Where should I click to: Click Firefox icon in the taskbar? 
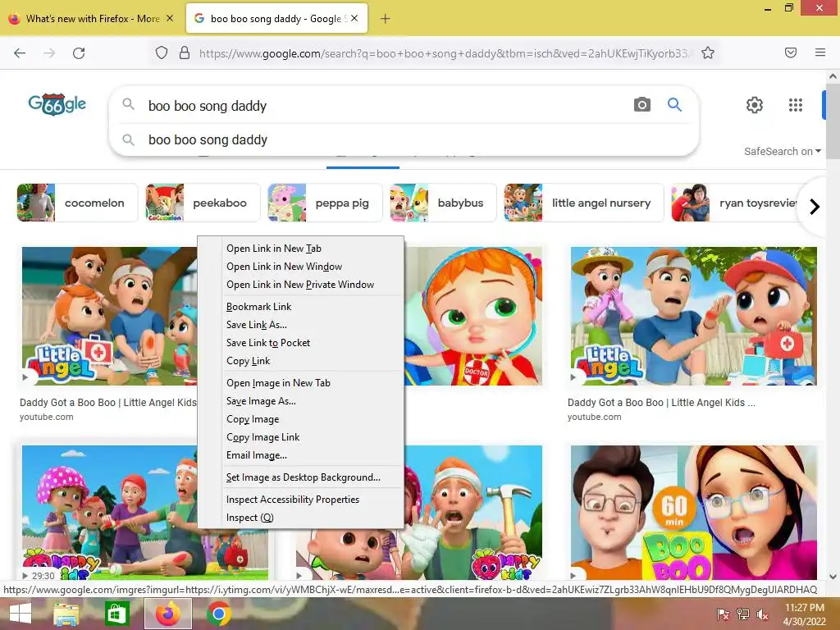[x=167, y=614]
